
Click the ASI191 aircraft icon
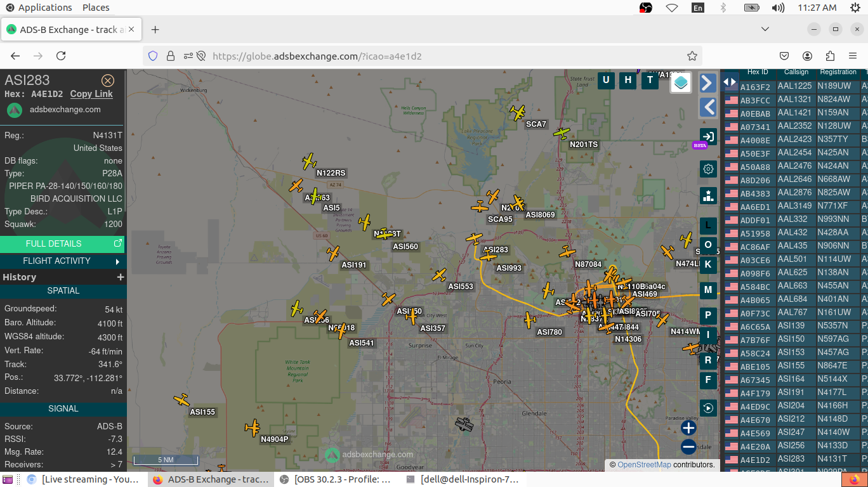333,254
